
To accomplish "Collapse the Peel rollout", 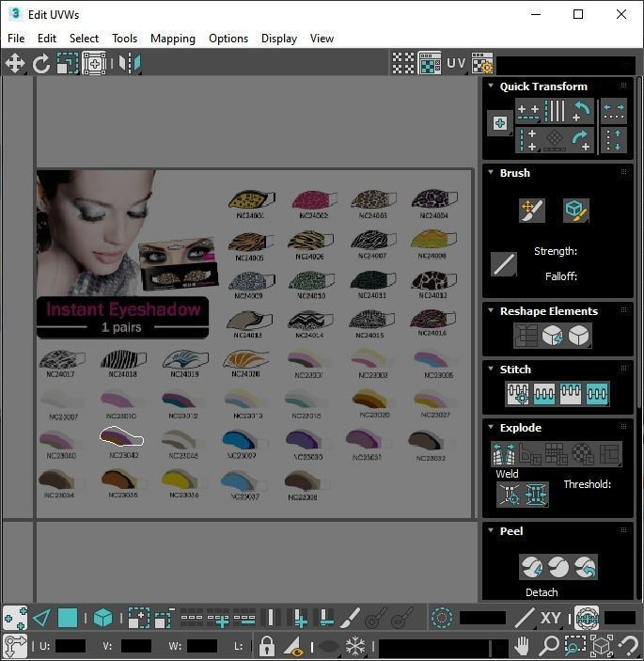I will click(x=491, y=530).
